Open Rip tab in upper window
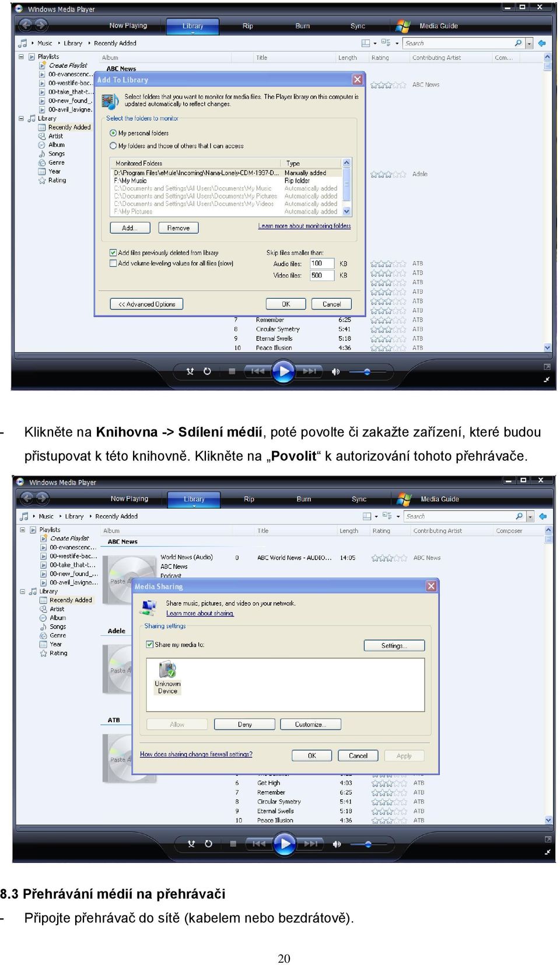560x965 pixels. 248,26
